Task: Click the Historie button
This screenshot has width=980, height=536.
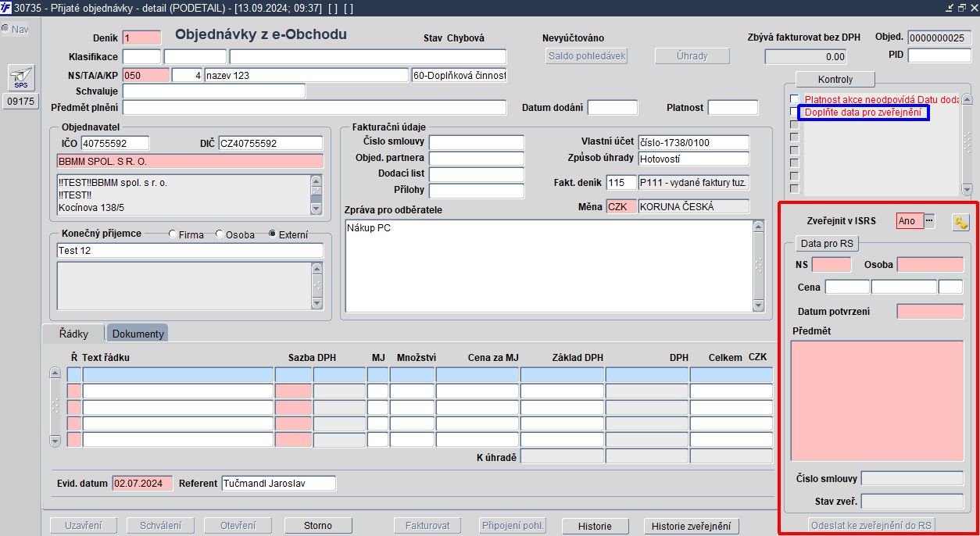Action: click(595, 526)
